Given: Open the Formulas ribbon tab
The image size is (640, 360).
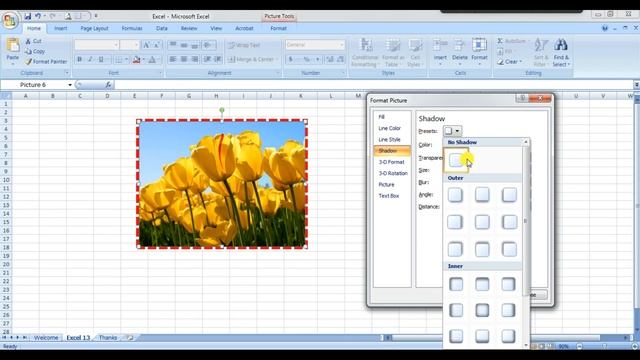Looking at the screenshot, I should [x=132, y=28].
